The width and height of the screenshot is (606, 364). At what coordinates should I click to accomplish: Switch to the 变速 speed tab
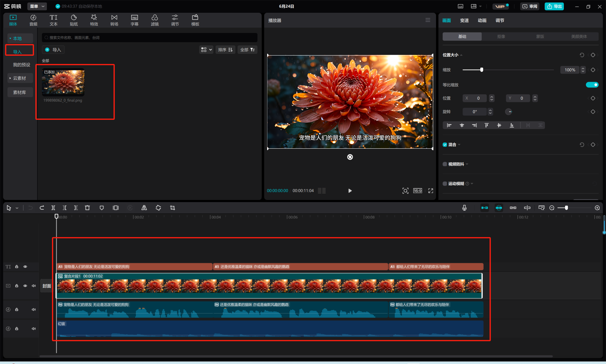click(x=464, y=20)
